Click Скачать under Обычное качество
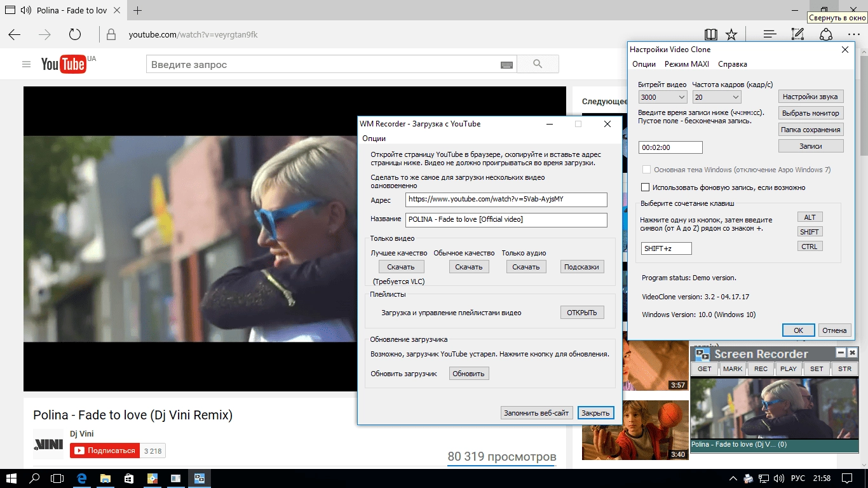The width and height of the screenshot is (868, 488). [x=469, y=267]
